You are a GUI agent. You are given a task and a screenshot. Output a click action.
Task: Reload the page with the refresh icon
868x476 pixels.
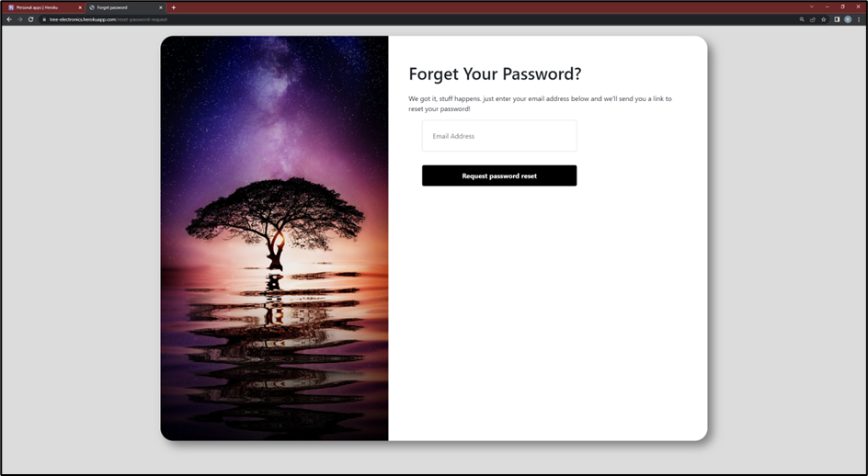click(31, 19)
